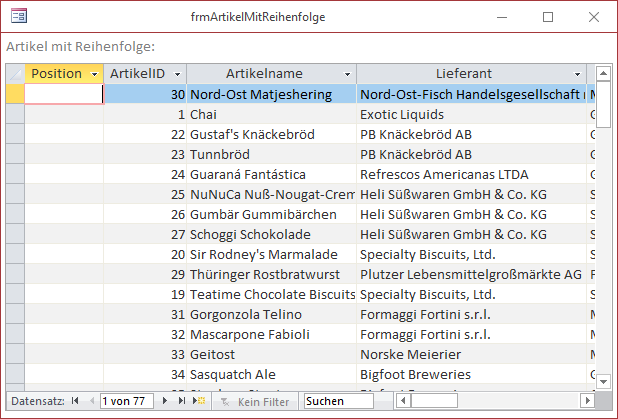Click Exotic Liquids supplier cell
This screenshot has height=419, width=618.
coord(471,114)
